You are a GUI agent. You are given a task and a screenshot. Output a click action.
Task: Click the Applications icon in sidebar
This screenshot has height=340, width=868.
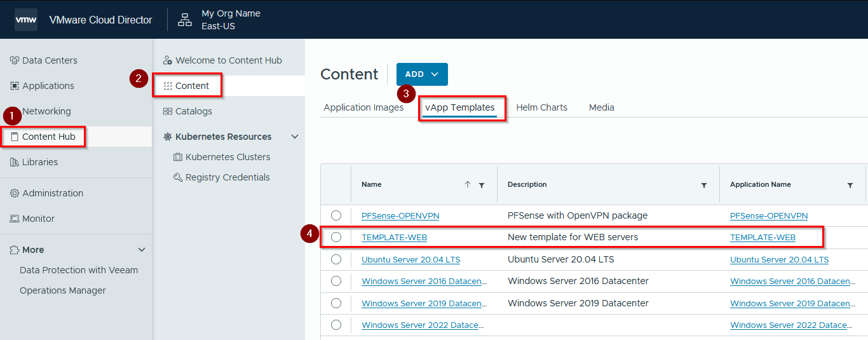point(14,86)
